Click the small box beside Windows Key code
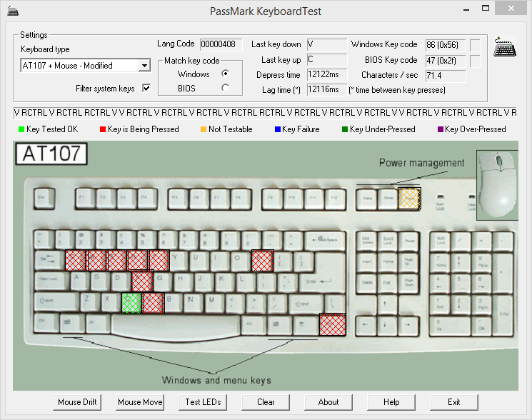 (476, 45)
